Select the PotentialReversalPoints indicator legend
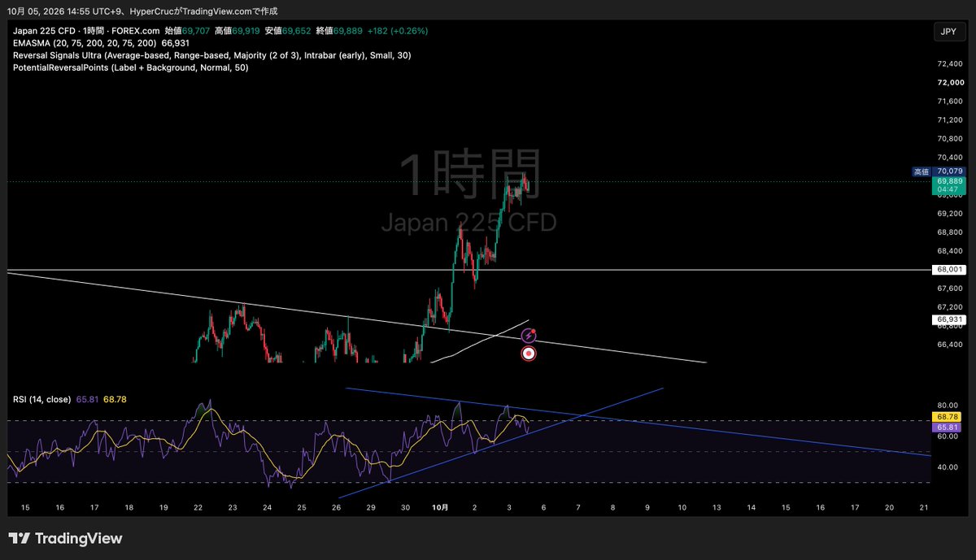The image size is (976, 560). pyautogui.click(x=131, y=67)
